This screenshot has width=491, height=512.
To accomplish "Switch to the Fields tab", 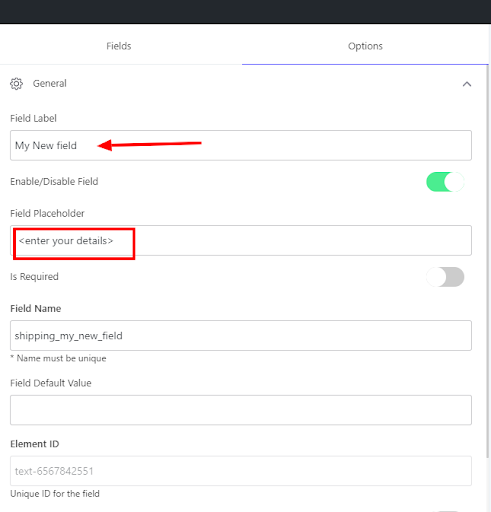I will 119,46.
